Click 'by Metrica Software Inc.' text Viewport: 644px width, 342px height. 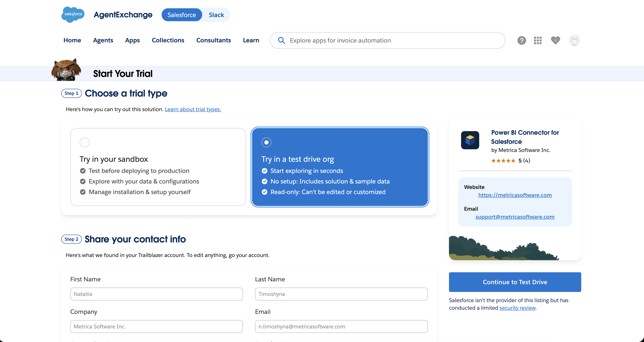click(521, 150)
